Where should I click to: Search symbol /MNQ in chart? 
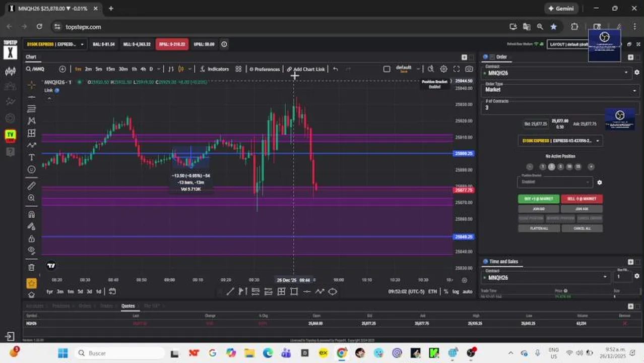point(35,69)
